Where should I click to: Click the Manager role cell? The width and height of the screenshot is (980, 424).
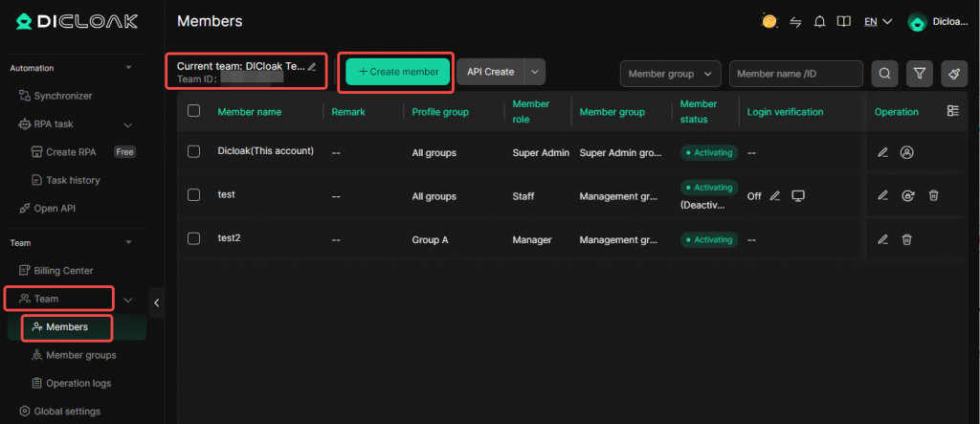(532, 239)
